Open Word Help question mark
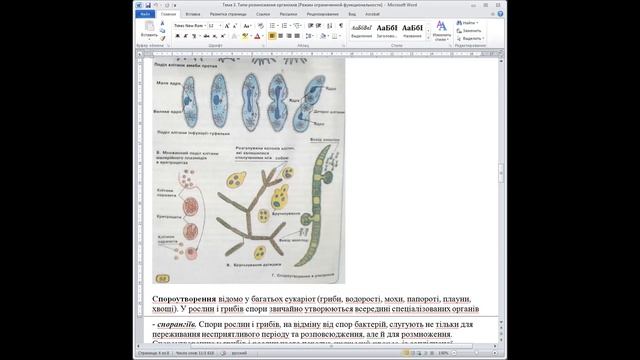 coord(500,14)
